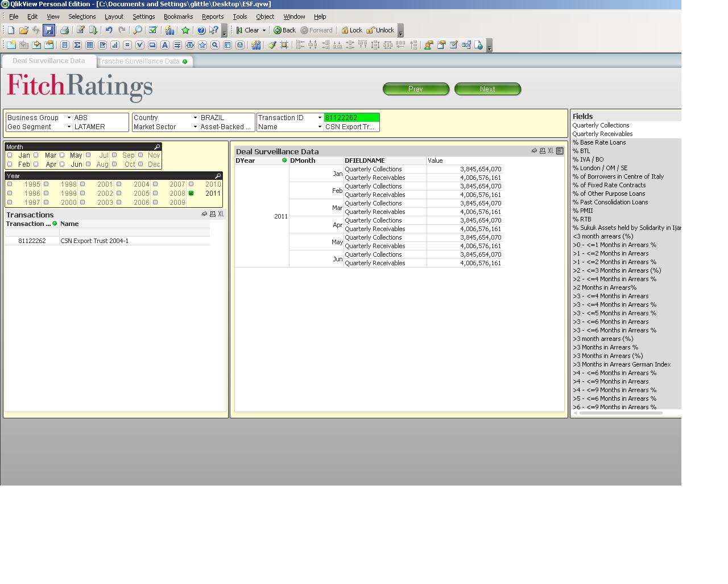Check the Jun month checkbox
This screenshot has height=584, width=728.
click(62, 164)
